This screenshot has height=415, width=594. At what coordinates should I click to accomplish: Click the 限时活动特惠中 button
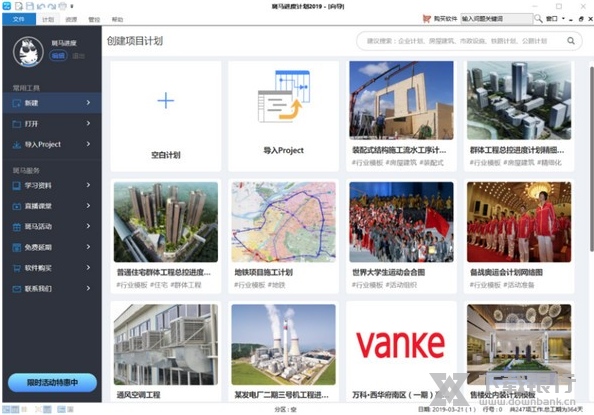[x=52, y=383]
